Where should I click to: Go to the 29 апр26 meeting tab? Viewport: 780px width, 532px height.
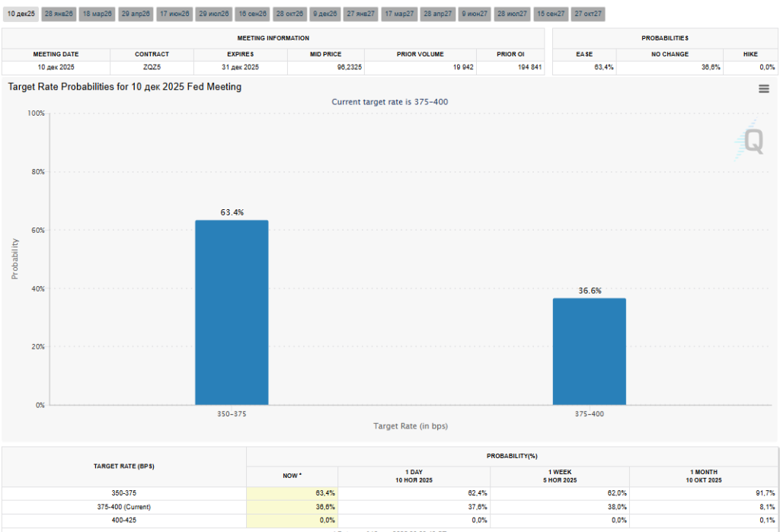click(136, 14)
